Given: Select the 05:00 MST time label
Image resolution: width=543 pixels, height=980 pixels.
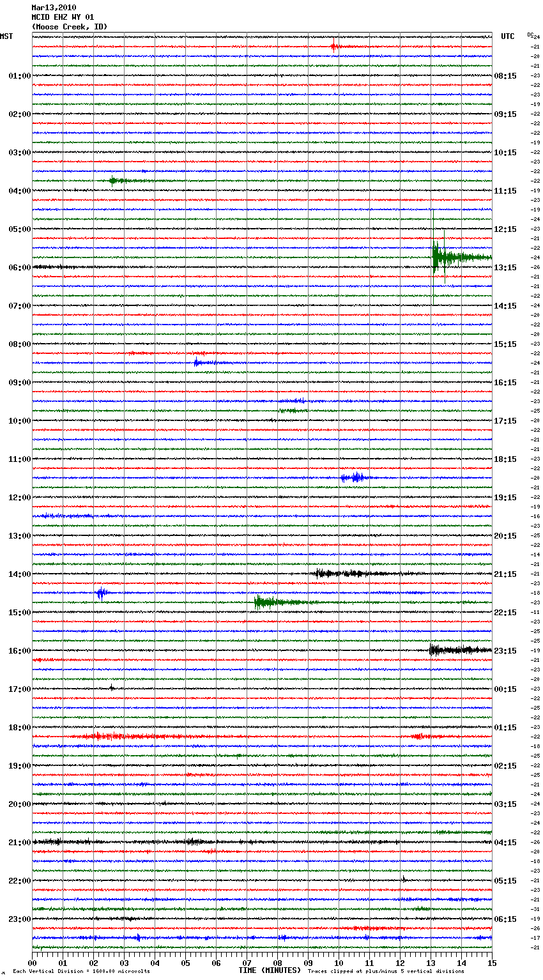Looking at the screenshot, I should 20,229.
